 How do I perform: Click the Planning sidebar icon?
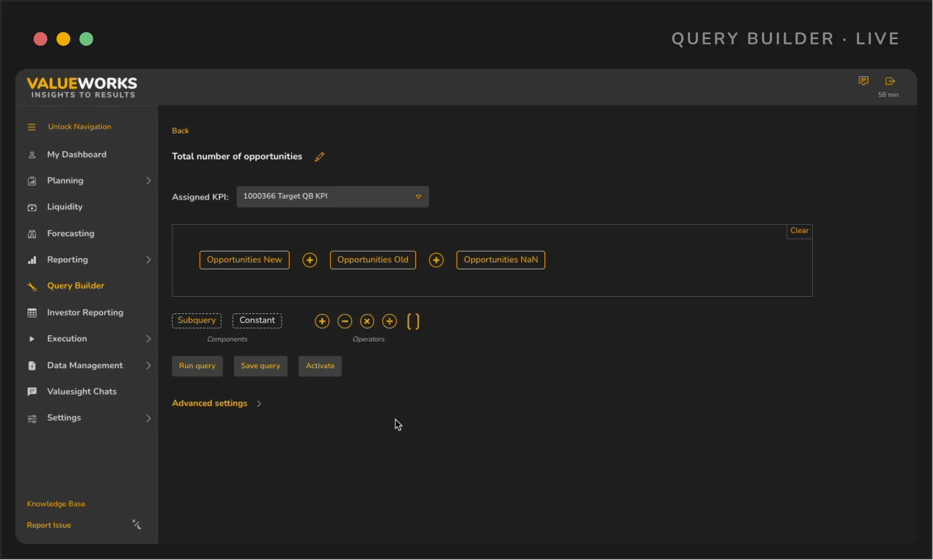click(x=32, y=181)
